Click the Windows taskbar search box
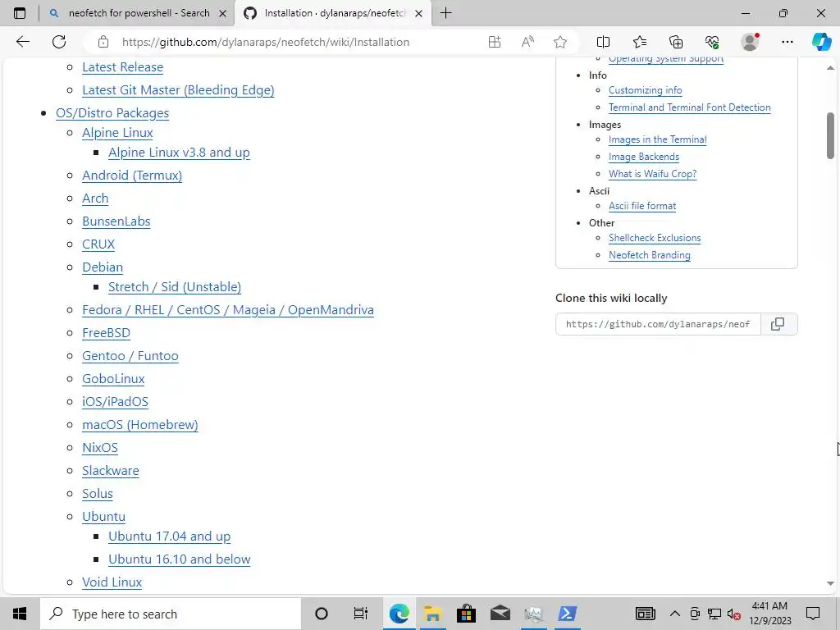The height and width of the screenshot is (630, 840). [171, 614]
